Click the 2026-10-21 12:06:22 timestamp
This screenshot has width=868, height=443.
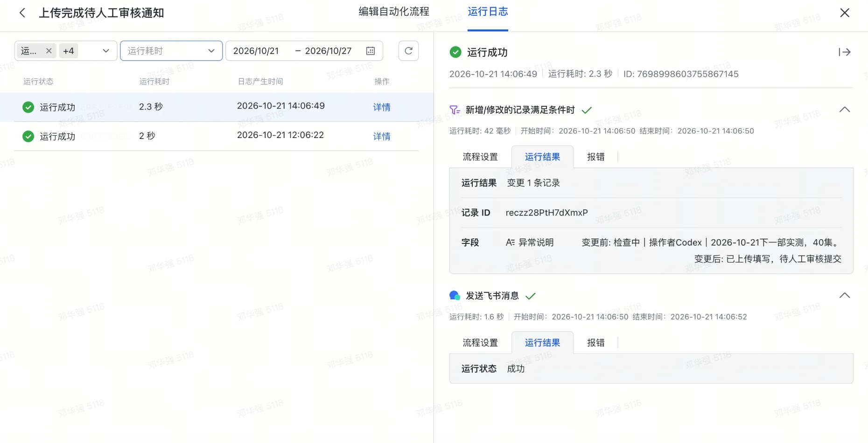pyautogui.click(x=280, y=135)
